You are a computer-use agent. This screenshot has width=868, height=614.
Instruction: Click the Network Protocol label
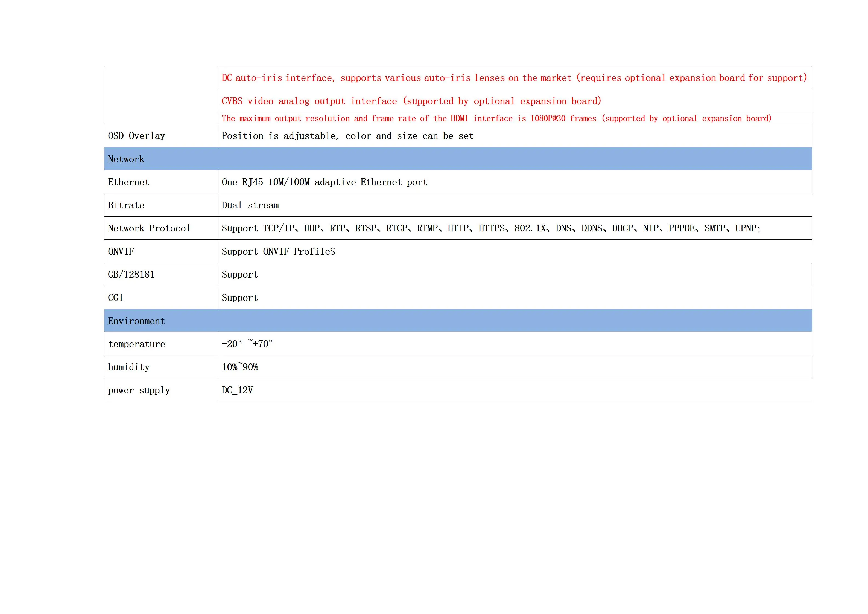(149, 228)
